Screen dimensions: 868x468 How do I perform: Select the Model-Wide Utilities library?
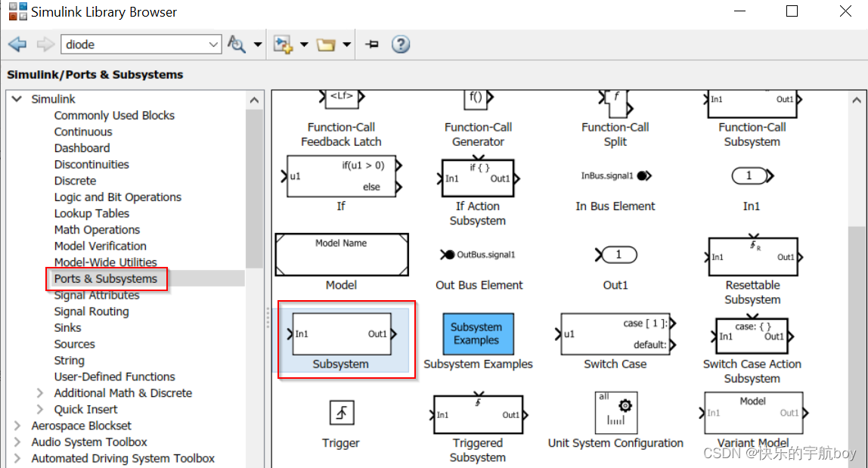[x=105, y=262]
